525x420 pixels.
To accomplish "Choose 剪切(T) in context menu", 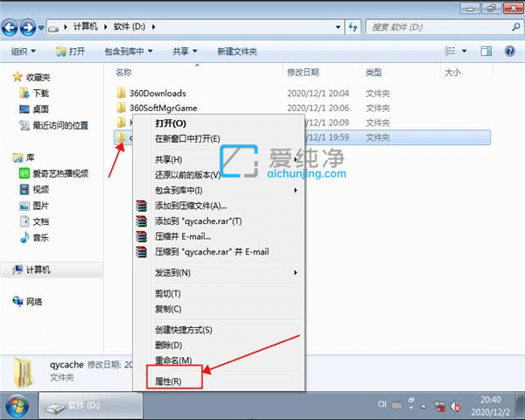I will (220, 294).
